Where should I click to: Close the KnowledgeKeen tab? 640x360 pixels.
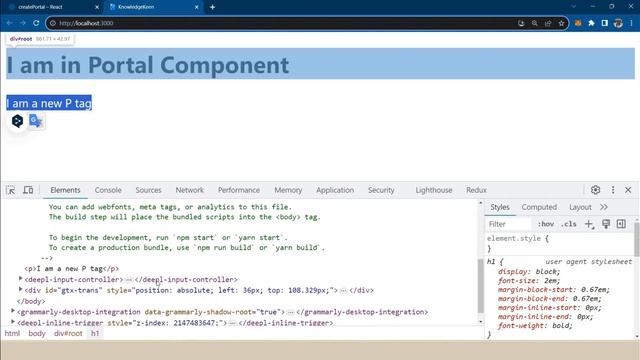point(196,7)
